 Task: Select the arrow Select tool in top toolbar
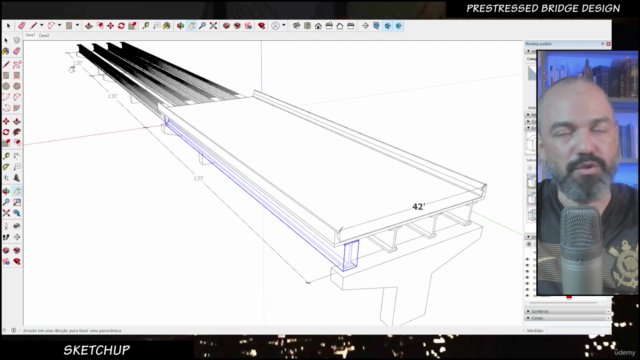(x=9, y=26)
